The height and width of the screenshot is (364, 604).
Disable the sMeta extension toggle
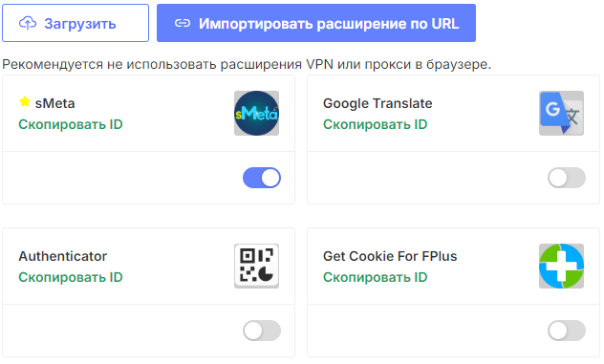coord(262,178)
